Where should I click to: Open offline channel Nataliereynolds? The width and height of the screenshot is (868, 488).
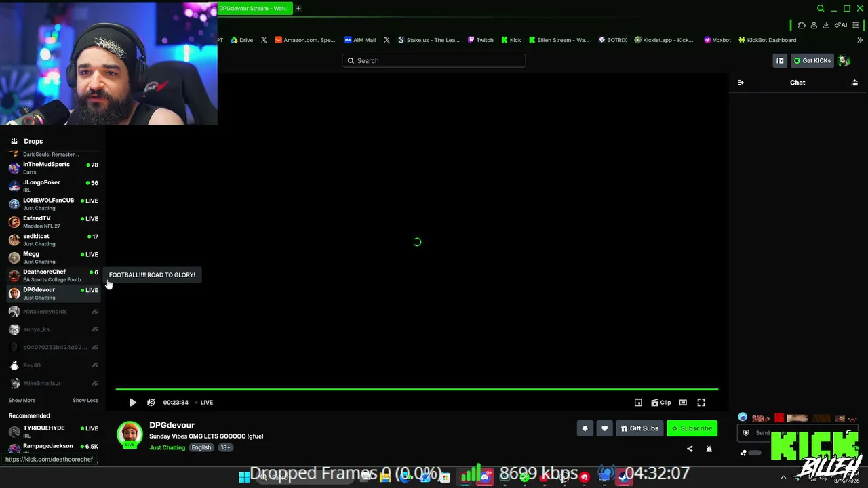coord(53,312)
